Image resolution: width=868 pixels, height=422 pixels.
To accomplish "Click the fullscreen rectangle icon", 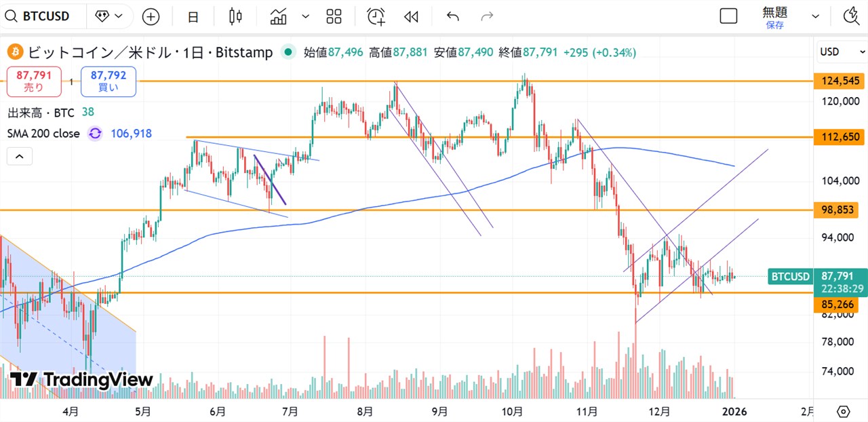I will [x=728, y=16].
